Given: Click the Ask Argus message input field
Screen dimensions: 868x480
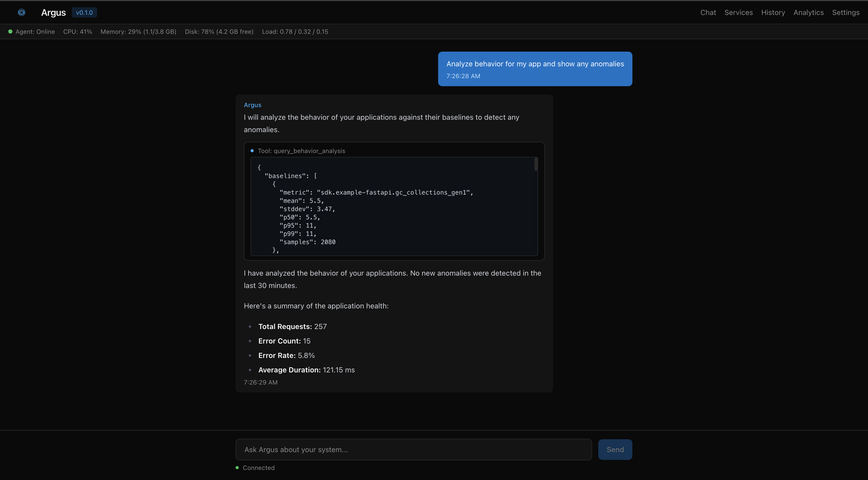Looking at the screenshot, I should [x=414, y=449].
